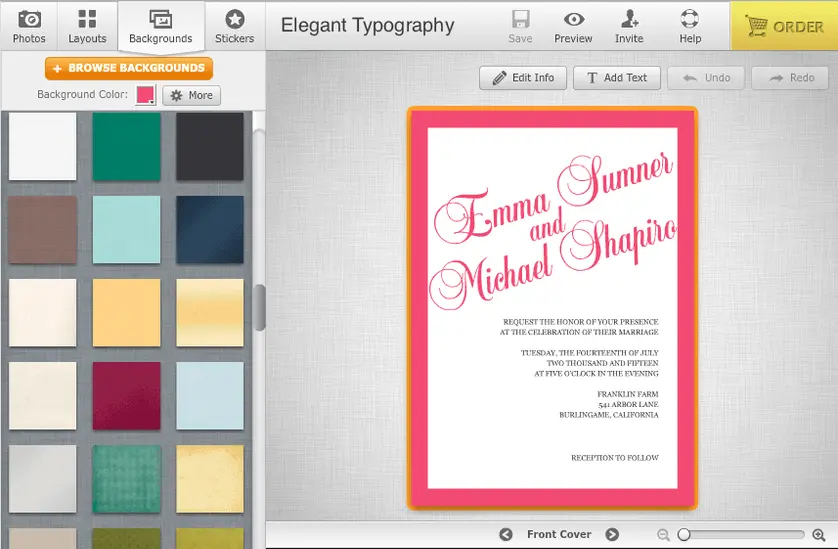This screenshot has height=549, width=838.
Task: Go to next page arrow after Front Cover
Action: [612, 534]
